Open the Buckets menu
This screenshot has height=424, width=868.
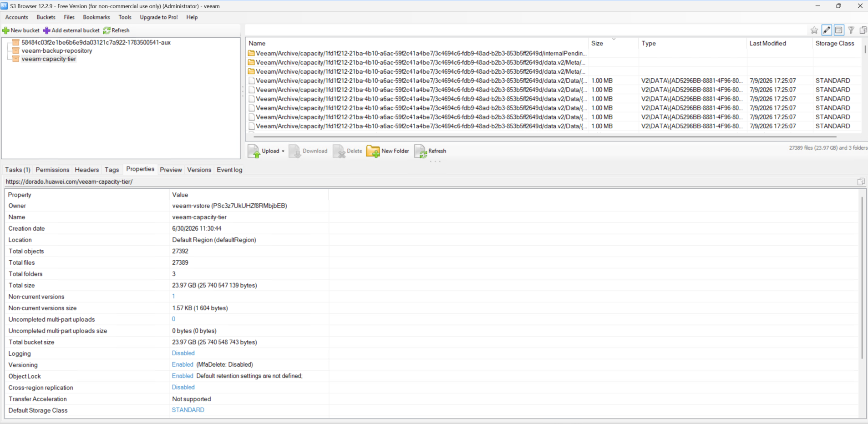click(x=46, y=17)
